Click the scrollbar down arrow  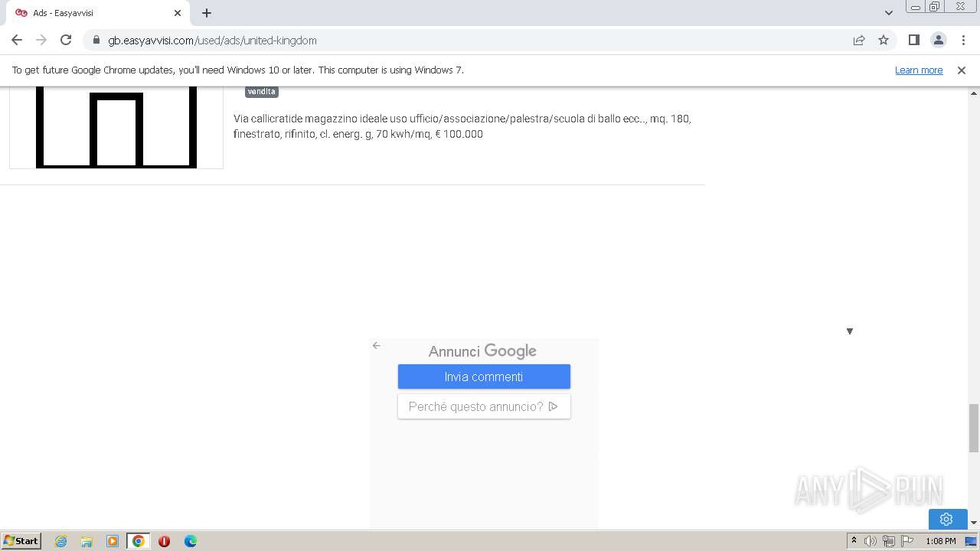(974, 523)
